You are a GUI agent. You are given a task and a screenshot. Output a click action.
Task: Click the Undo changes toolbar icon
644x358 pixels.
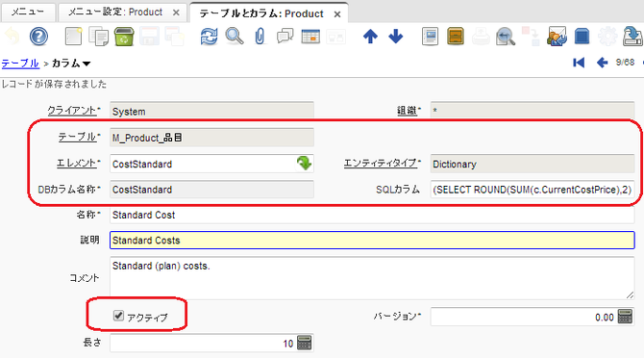(12, 37)
